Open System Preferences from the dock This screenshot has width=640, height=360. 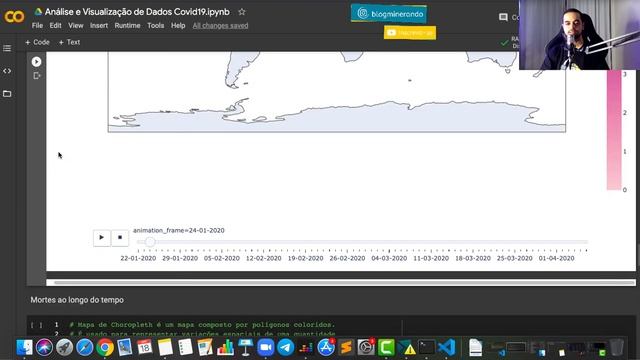tap(366, 347)
